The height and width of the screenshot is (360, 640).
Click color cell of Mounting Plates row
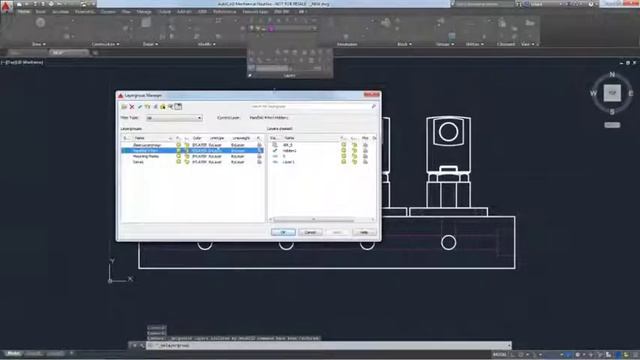click(x=200, y=156)
